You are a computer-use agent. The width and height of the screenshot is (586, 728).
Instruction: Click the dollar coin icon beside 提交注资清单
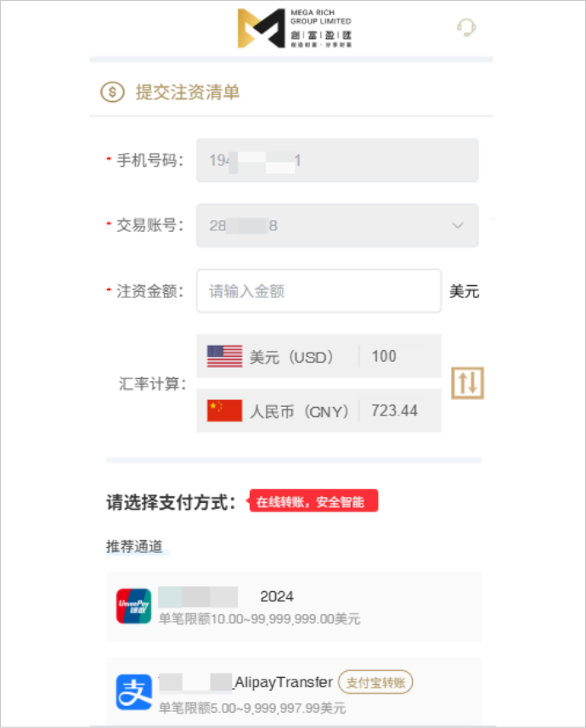click(112, 92)
